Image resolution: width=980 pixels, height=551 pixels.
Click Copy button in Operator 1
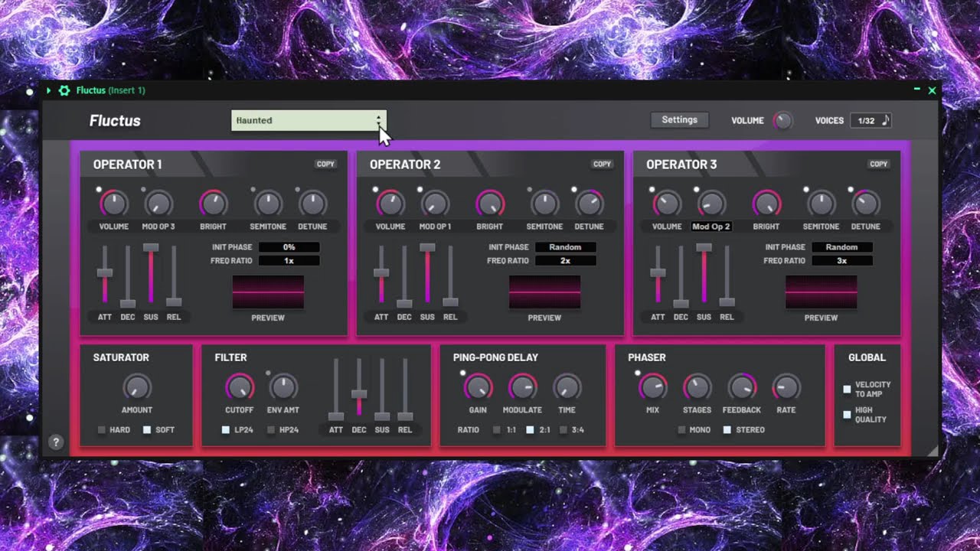coord(326,164)
